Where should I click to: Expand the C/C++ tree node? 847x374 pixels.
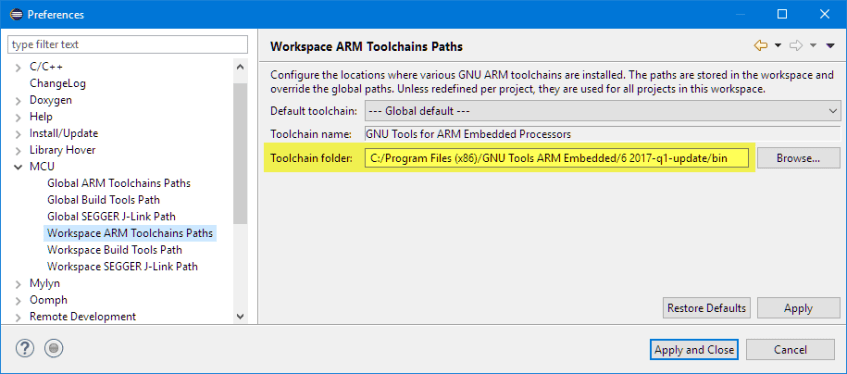(x=18, y=67)
